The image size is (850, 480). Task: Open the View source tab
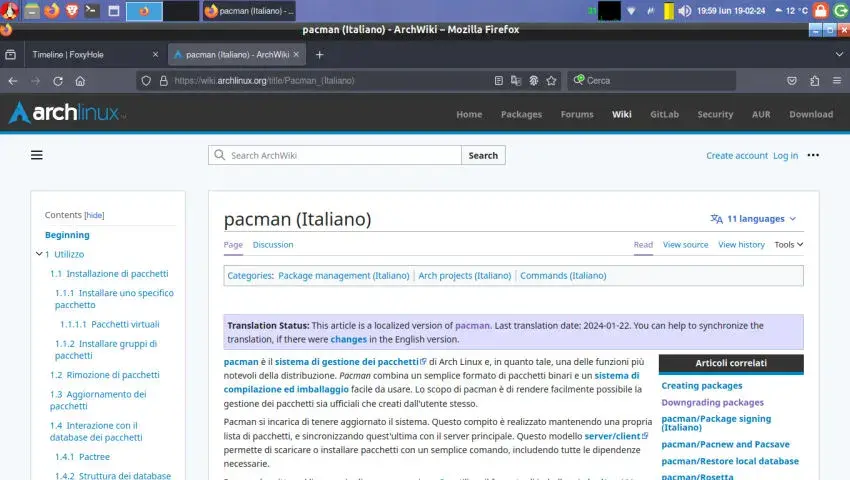(x=685, y=245)
